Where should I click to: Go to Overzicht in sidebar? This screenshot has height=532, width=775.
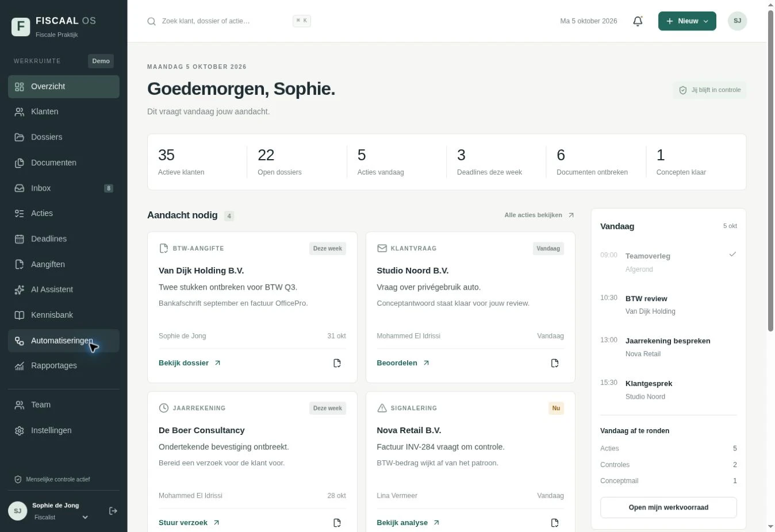pyautogui.click(x=64, y=87)
